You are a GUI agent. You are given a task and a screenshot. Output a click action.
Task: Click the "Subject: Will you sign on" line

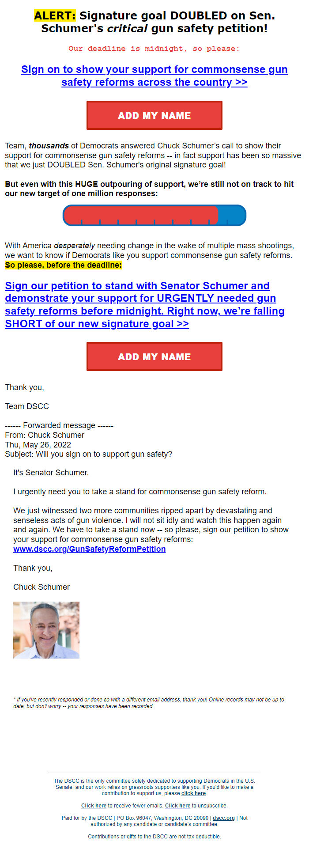pos(88,454)
